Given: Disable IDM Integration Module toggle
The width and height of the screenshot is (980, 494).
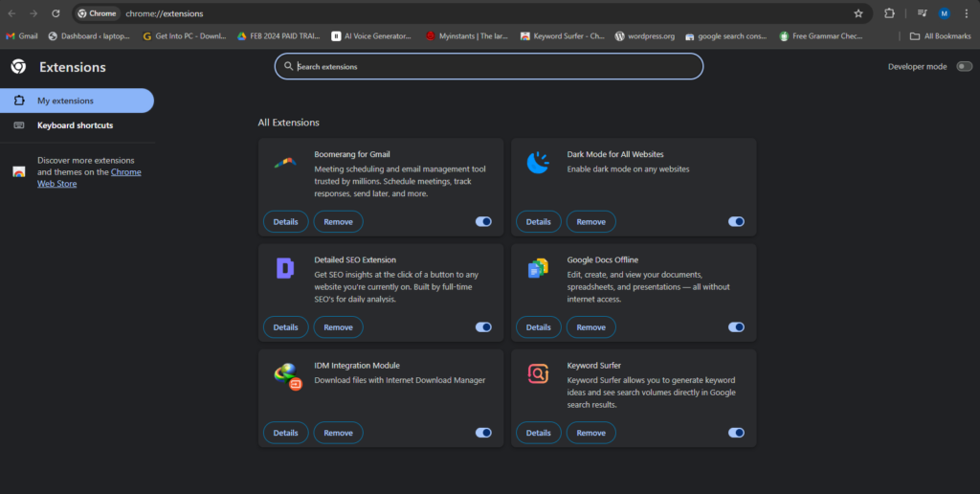Looking at the screenshot, I should pos(483,433).
